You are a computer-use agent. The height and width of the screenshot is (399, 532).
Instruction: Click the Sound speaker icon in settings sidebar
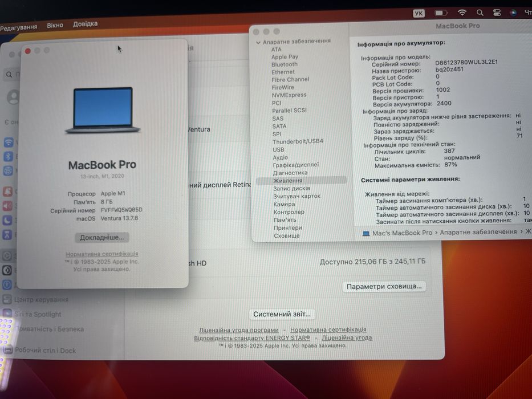tap(7, 206)
